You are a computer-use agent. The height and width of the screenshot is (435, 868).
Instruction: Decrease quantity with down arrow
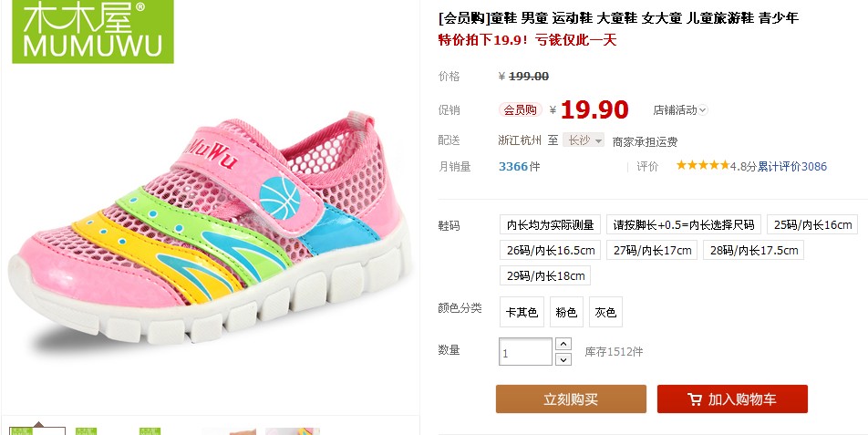tap(563, 359)
